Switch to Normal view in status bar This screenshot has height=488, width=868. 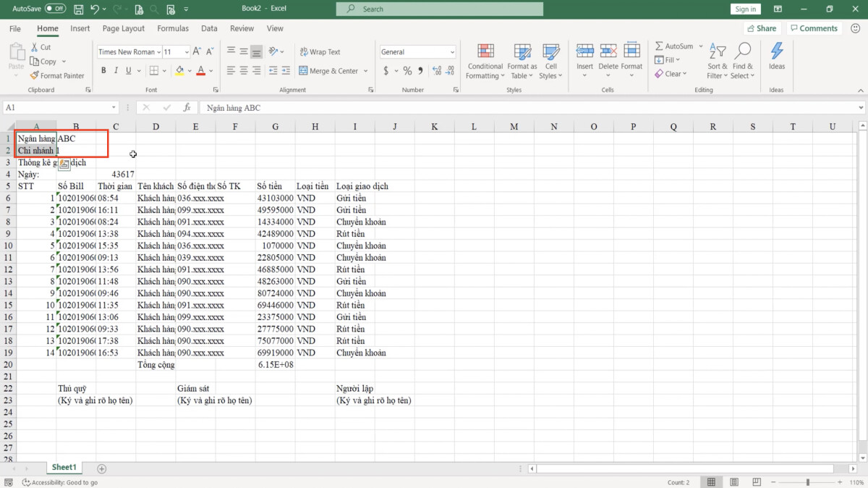[x=712, y=482]
